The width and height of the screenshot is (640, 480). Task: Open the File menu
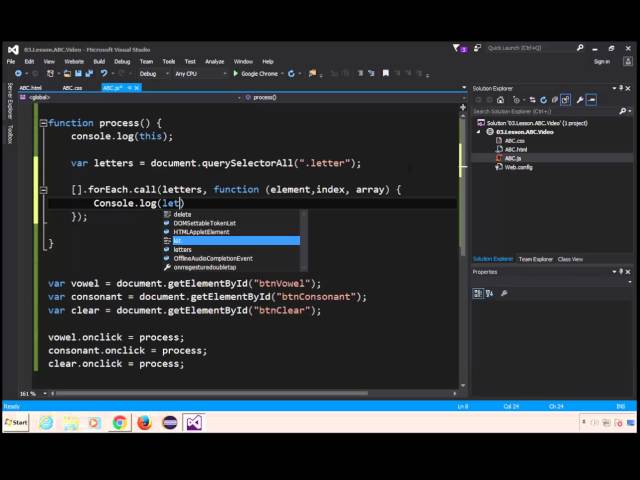point(11,62)
